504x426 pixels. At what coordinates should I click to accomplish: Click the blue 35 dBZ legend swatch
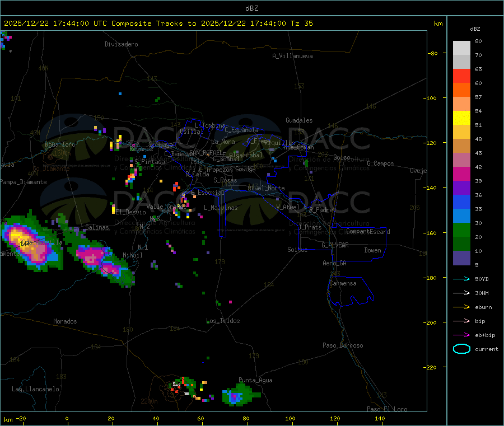(461, 202)
